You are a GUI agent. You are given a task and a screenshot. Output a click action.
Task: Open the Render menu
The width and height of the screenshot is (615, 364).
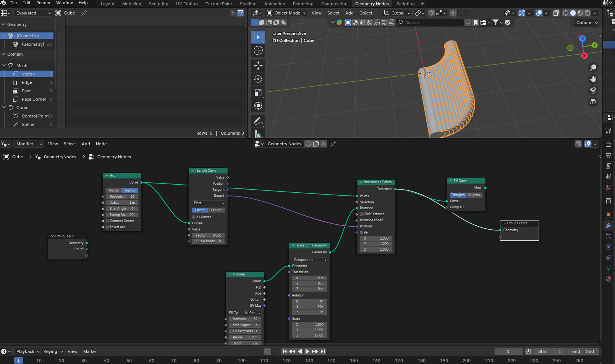point(43,3)
